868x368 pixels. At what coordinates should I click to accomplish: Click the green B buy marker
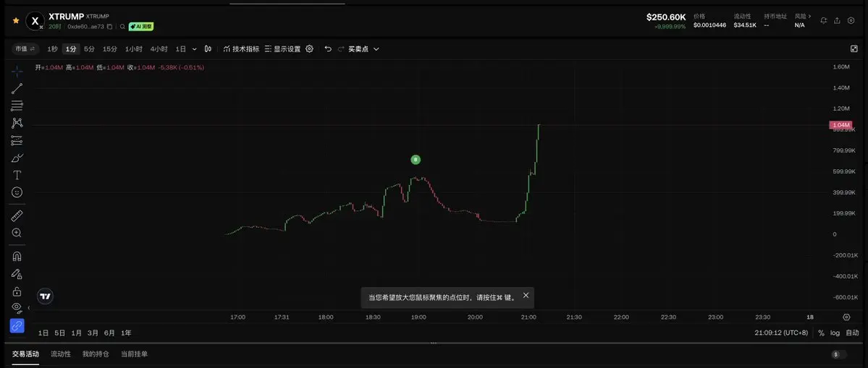416,160
